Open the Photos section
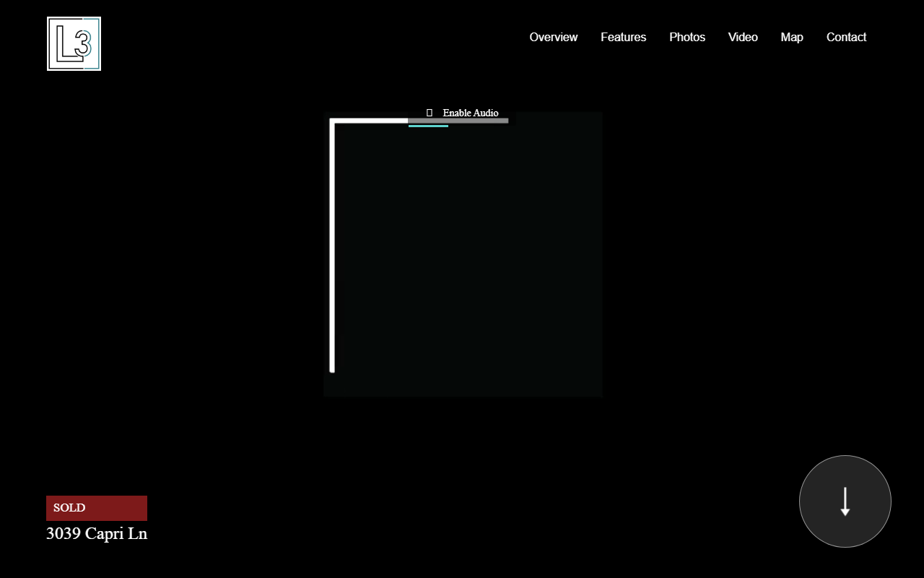Viewport: 924px width, 578px height. 687,37
